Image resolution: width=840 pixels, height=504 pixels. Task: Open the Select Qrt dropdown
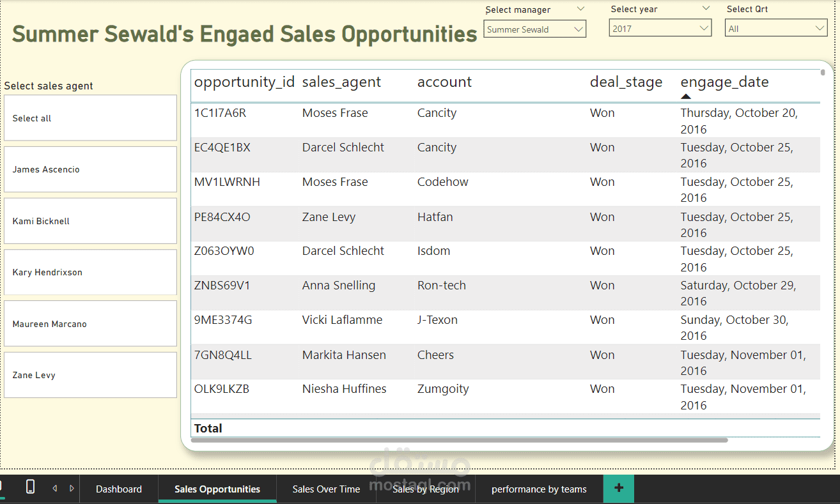pos(776,29)
